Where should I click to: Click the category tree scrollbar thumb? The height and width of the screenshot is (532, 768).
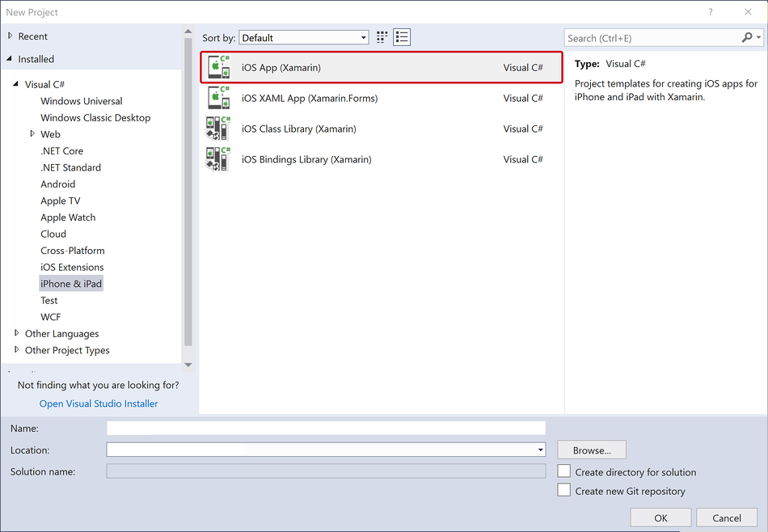pos(188,191)
